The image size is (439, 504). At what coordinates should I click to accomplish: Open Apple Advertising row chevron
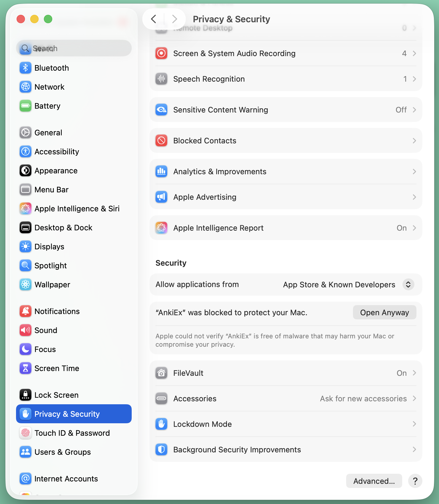pos(414,197)
